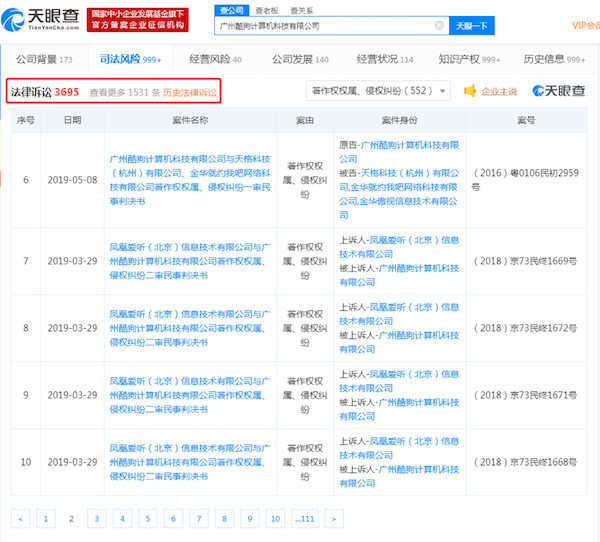The height and width of the screenshot is (542, 600).
Task: Go to page 7
Action: (199, 519)
